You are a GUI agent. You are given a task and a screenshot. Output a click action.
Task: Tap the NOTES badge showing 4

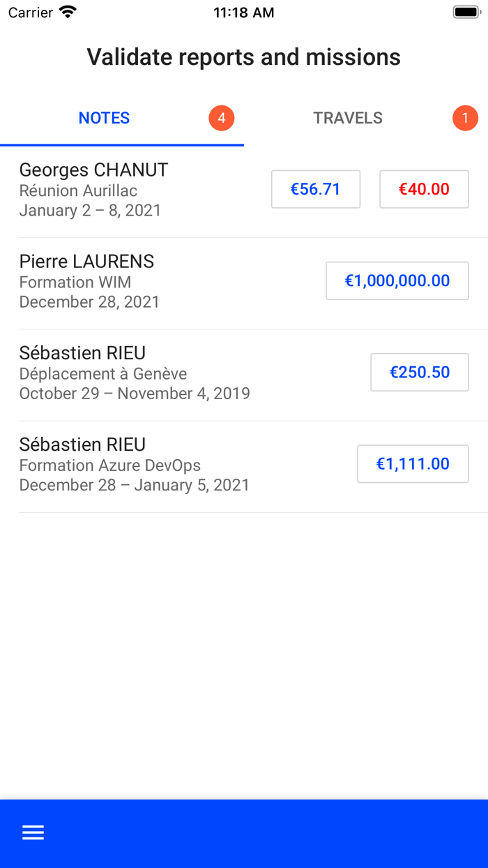[222, 118]
